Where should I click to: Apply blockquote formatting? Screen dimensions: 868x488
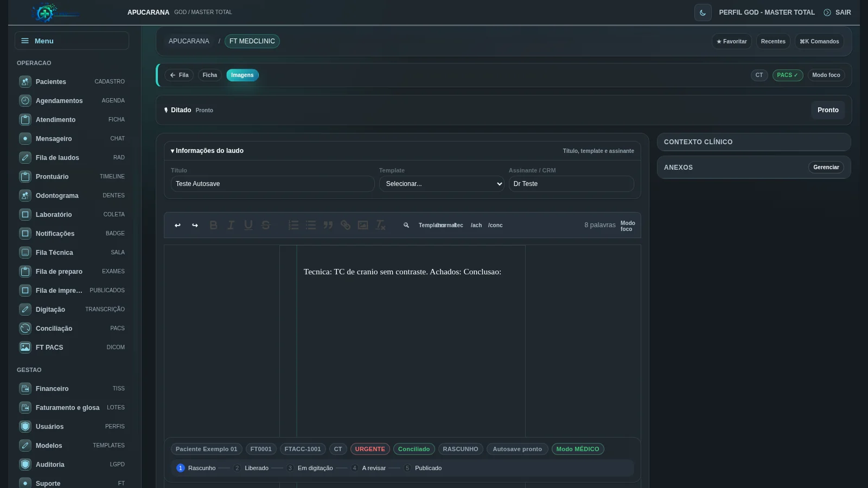point(328,225)
